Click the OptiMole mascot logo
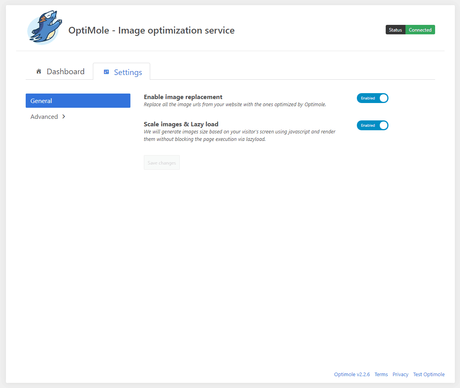460x388 pixels. point(45,27)
